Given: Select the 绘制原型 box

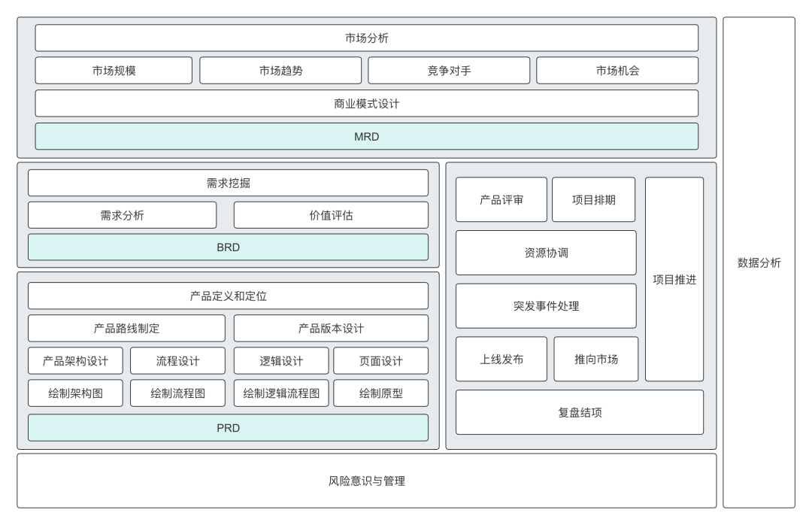Looking at the screenshot, I should (x=380, y=393).
